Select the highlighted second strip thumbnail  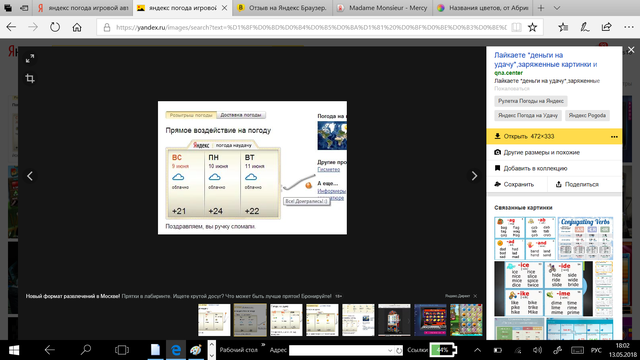pos(250,320)
